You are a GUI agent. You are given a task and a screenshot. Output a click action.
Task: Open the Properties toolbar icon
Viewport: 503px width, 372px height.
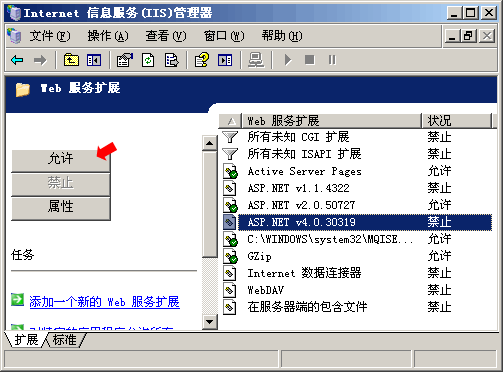coord(124,60)
